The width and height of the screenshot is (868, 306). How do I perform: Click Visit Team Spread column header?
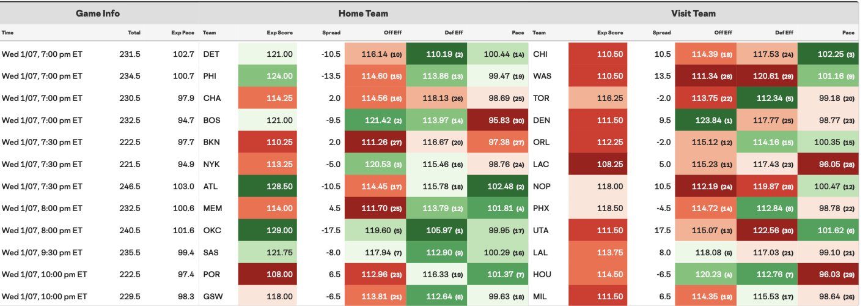click(661, 32)
